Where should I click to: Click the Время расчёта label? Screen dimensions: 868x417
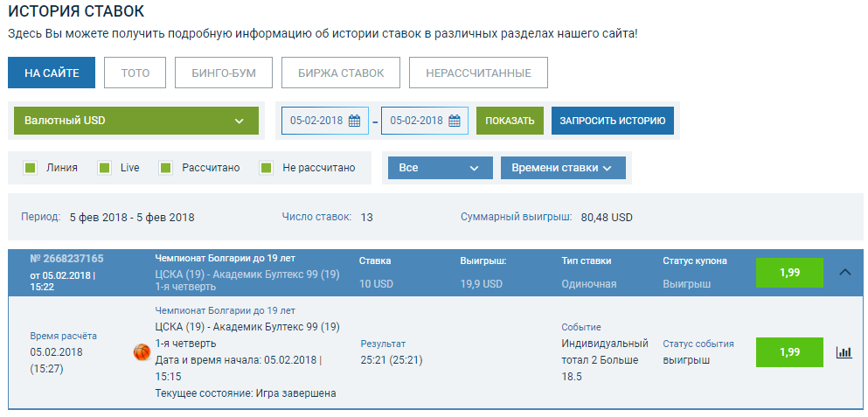click(63, 336)
